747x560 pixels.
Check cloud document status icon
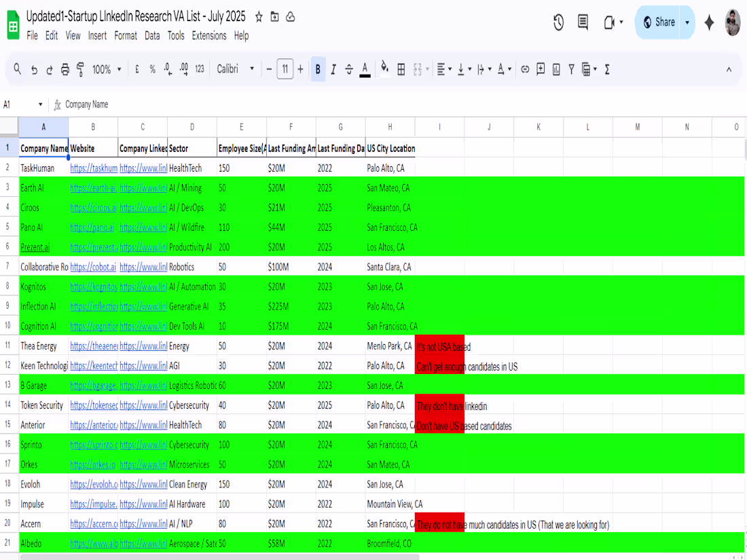click(x=290, y=17)
